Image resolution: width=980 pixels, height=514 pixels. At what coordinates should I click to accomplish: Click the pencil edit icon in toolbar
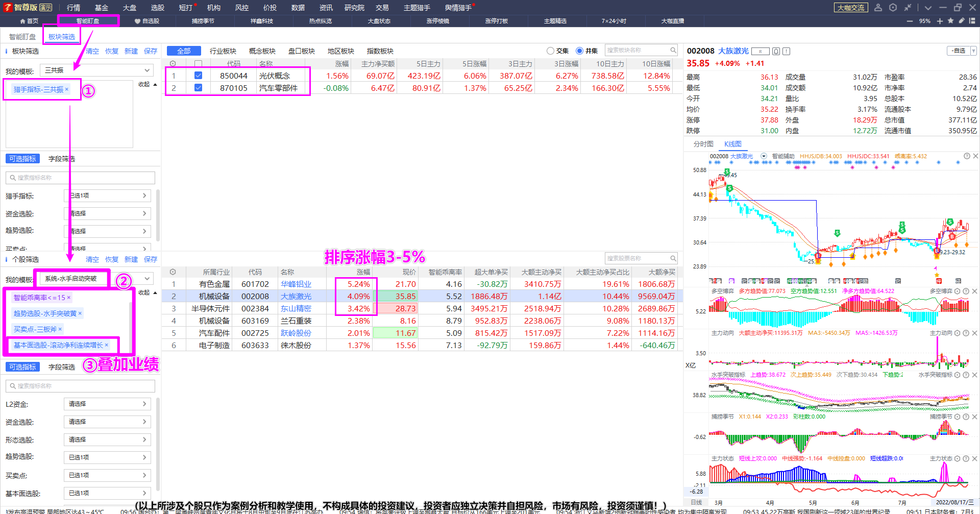(x=961, y=21)
